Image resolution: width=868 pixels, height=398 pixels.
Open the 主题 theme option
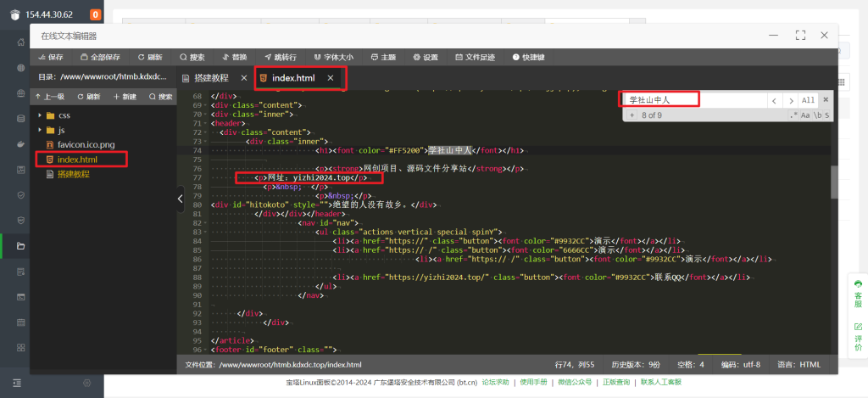coord(384,57)
